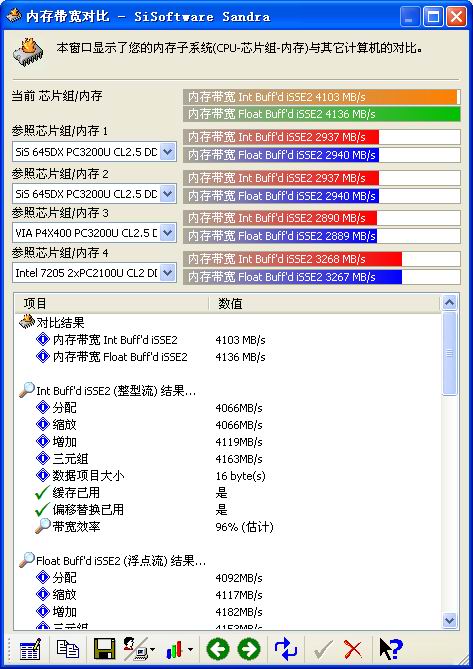The image size is (473, 669).
Task: Open reference chipset 2 SiS 645DX dropdown
Action: coord(168,194)
